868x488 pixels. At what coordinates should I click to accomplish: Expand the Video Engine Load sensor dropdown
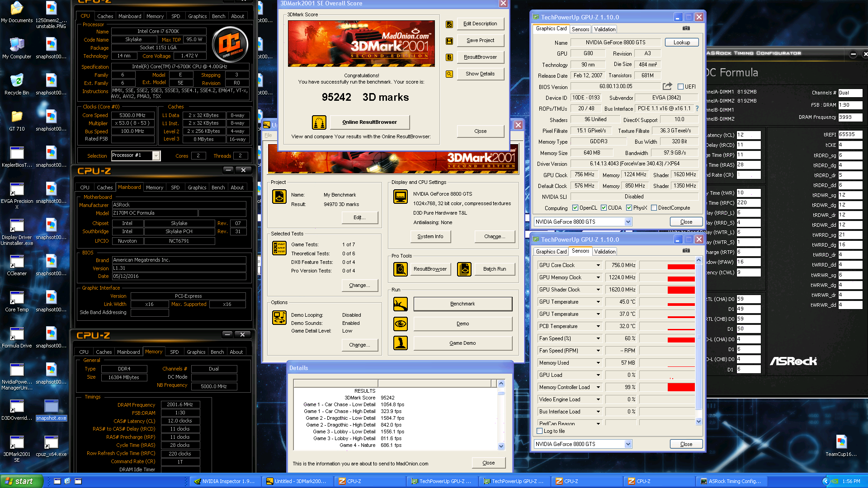coord(598,399)
